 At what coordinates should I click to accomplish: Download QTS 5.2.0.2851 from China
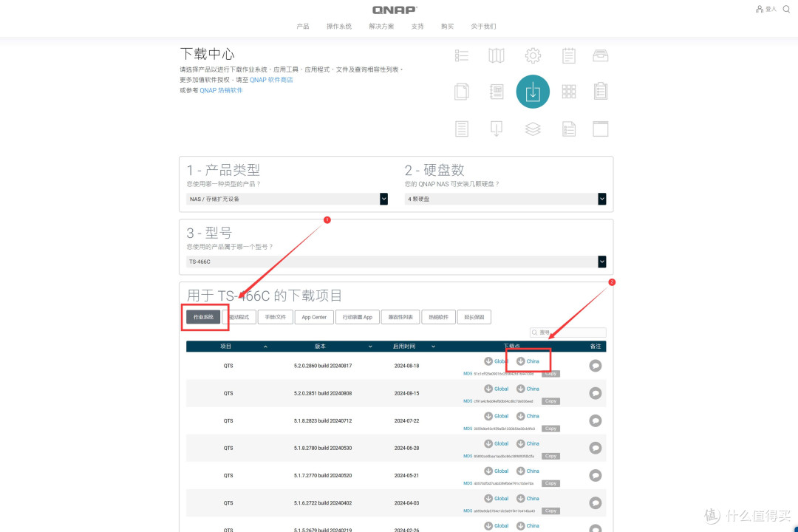[528, 389]
